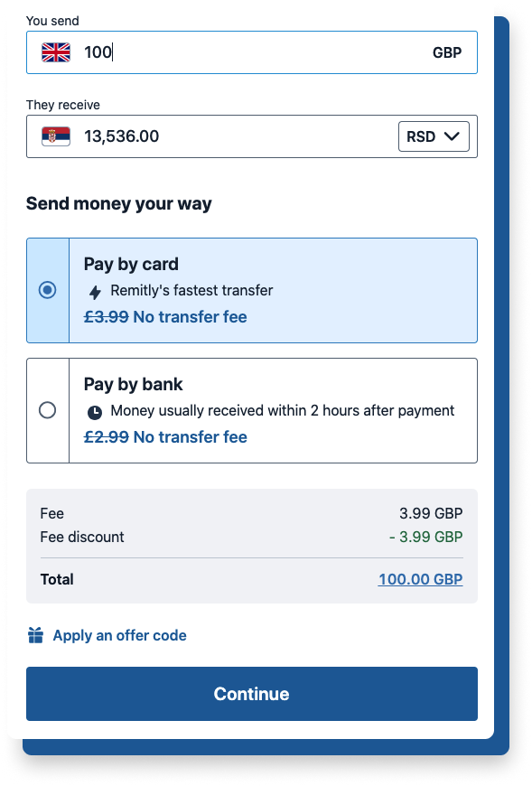Click the Serbian flag icon
This screenshot has height=786, width=532.
56,136
